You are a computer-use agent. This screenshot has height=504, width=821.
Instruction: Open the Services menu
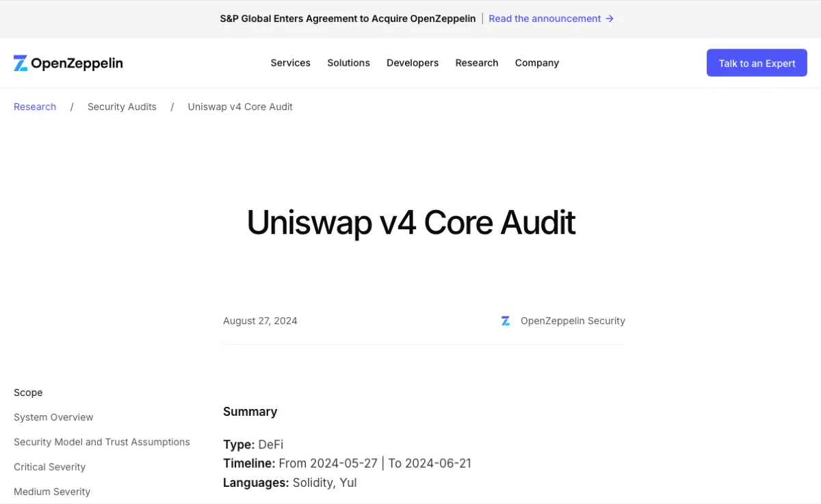[290, 63]
